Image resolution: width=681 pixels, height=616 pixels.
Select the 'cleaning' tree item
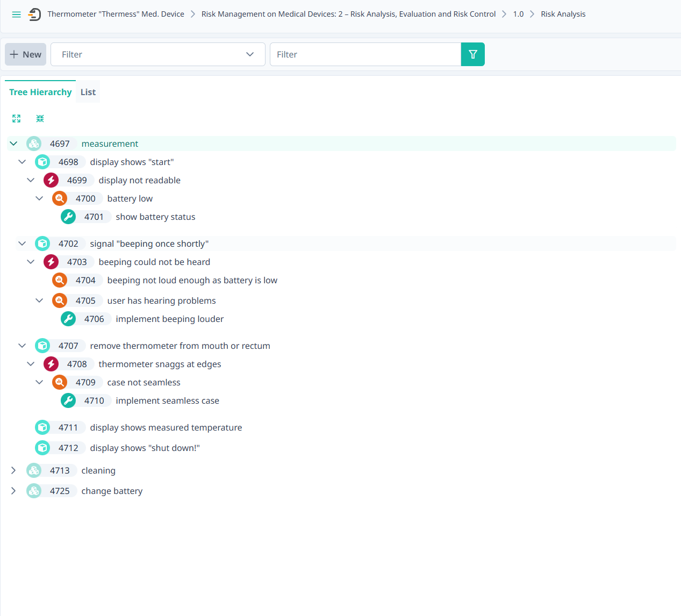[98, 470]
